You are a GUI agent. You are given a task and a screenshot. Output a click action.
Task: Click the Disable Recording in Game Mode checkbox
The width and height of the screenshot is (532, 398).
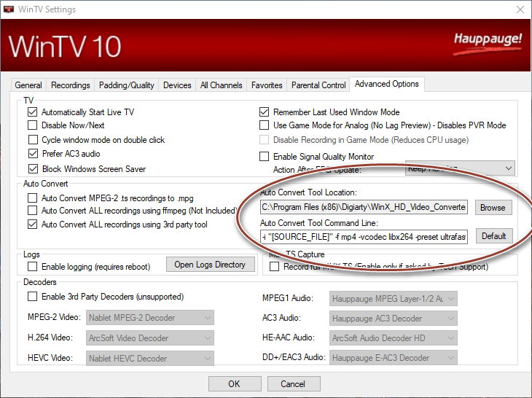pyautogui.click(x=264, y=140)
